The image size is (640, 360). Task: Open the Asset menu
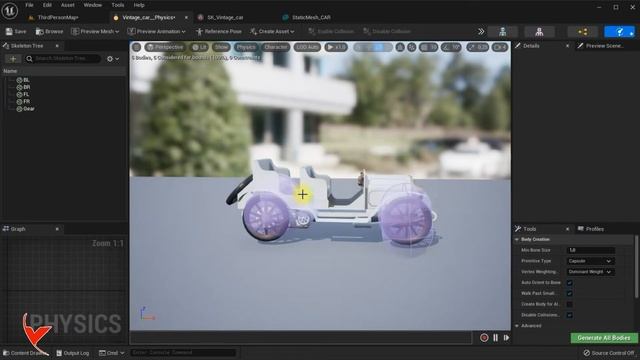coord(67,5)
